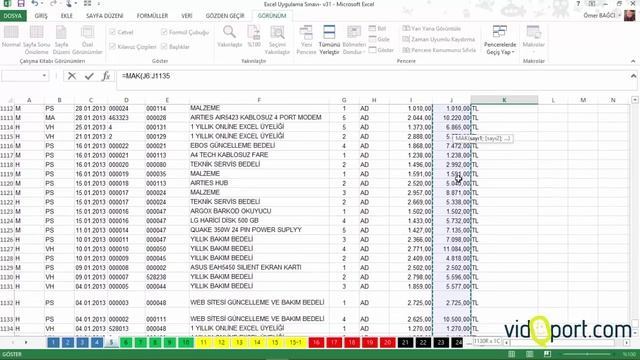Click cell with AIRTIES AIR5423 KABLOSUZ 4 PORT MODEM
The image size is (640, 360).
click(x=259, y=118)
